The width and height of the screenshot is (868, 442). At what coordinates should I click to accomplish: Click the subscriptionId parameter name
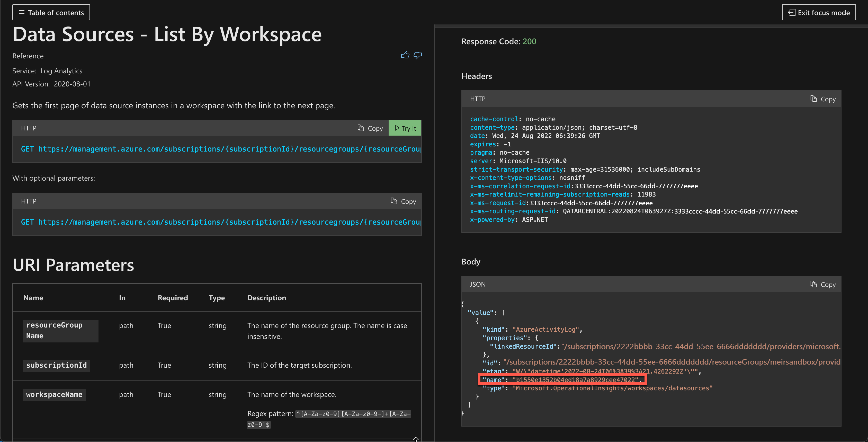[x=56, y=365]
